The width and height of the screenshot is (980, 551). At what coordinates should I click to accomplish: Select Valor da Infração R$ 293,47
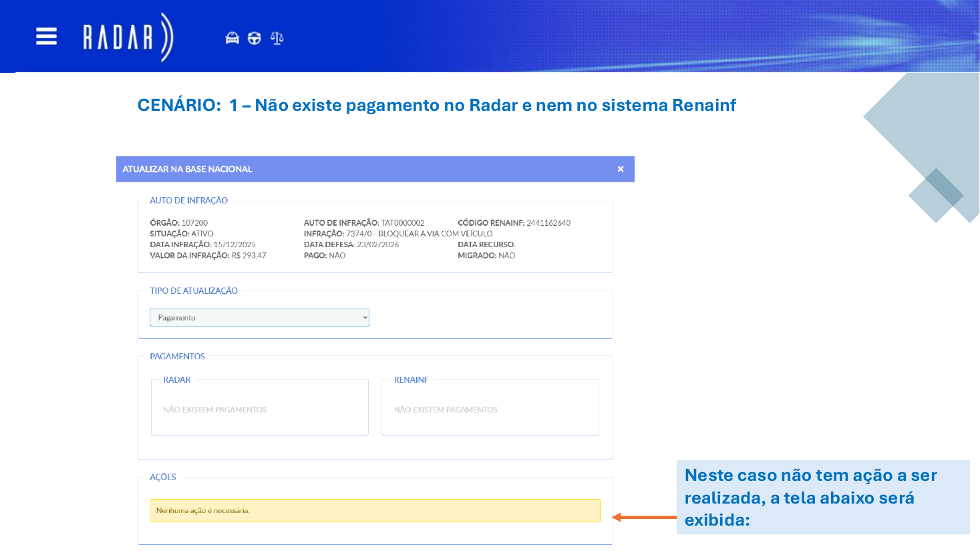pos(208,255)
